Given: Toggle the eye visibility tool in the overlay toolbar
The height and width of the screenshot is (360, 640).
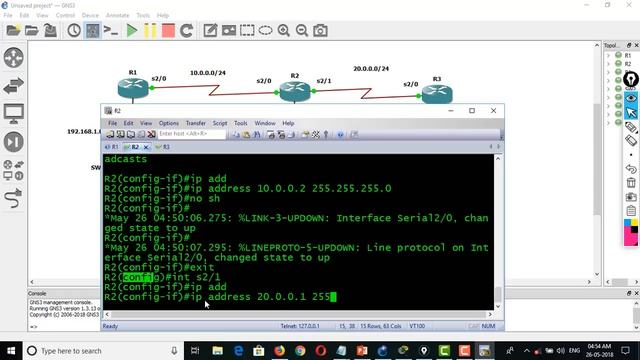Looking at the screenshot, I should (631, 98).
